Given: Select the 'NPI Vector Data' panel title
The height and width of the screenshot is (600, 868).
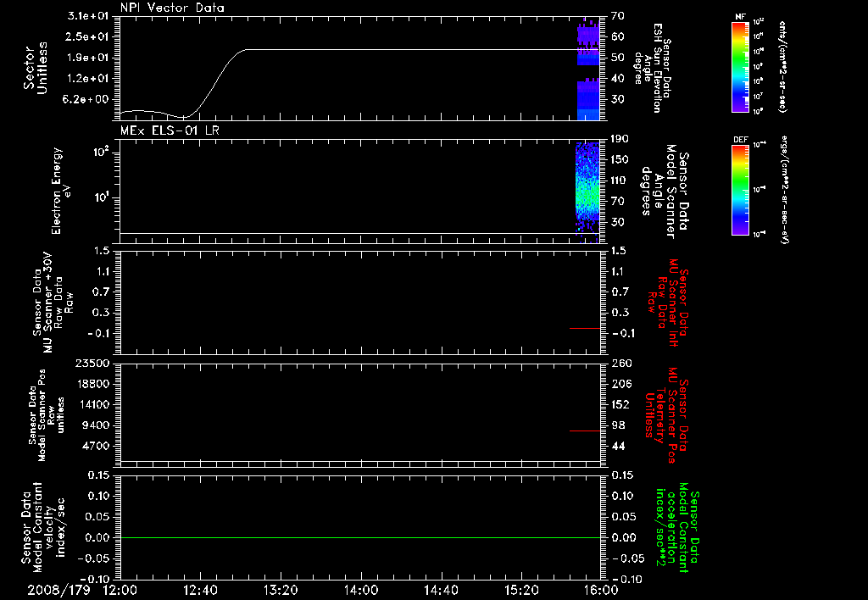Looking at the screenshot, I should point(172,8).
